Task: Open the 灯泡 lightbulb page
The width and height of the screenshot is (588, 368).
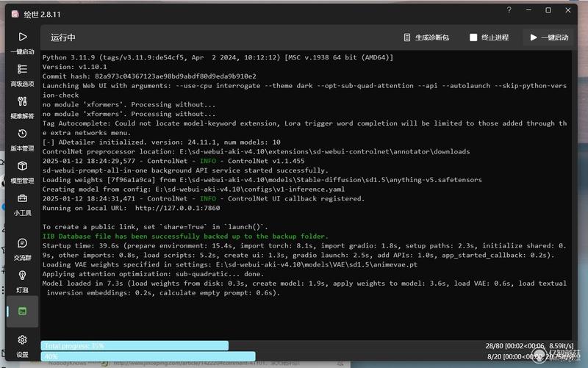Action: click(22, 282)
